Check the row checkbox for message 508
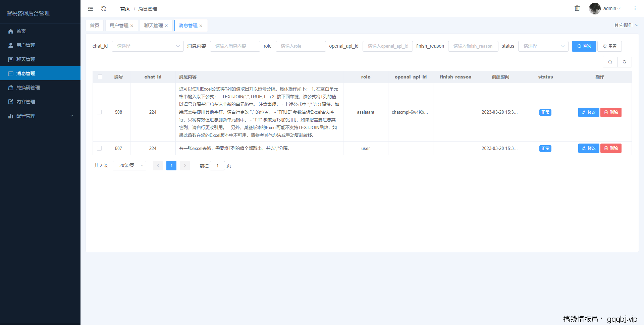The height and width of the screenshot is (325, 644). 99,112
